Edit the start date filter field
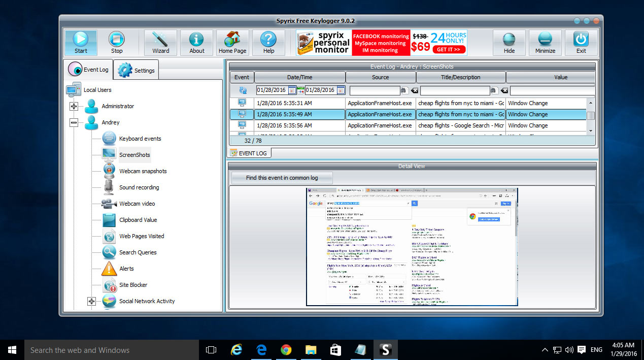The image size is (644, 360). point(272,90)
